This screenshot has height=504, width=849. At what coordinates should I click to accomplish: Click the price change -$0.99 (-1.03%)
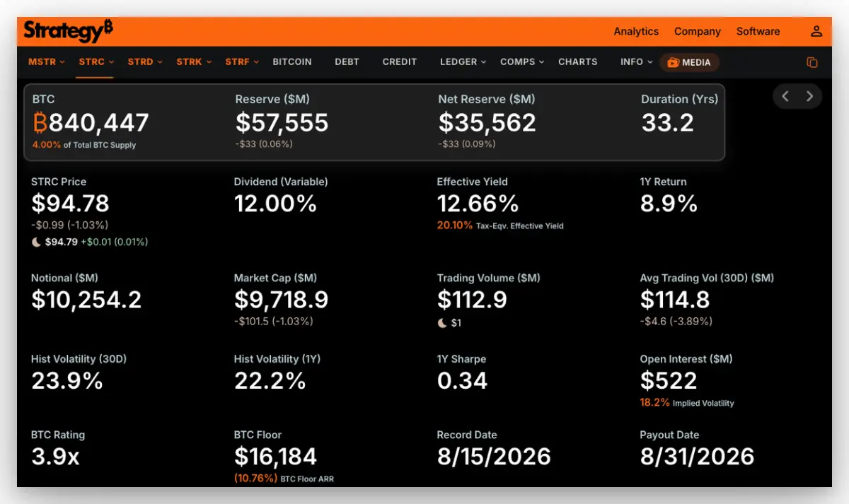click(x=69, y=225)
